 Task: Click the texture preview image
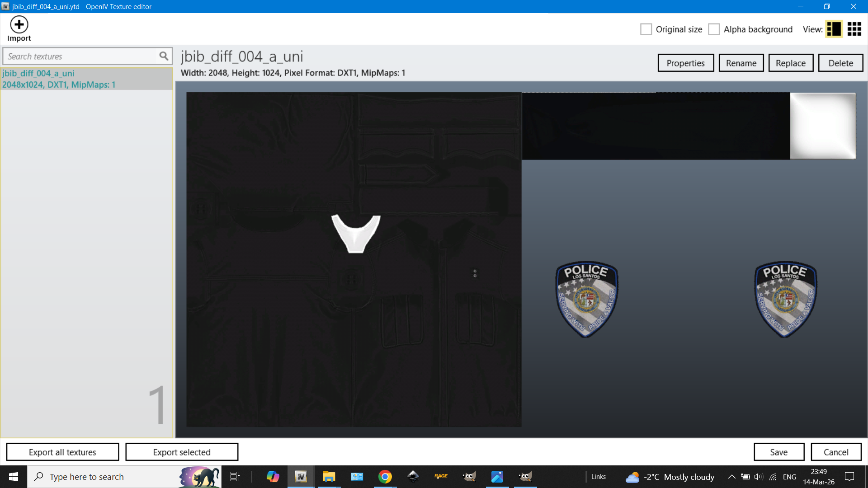pyautogui.click(x=521, y=259)
